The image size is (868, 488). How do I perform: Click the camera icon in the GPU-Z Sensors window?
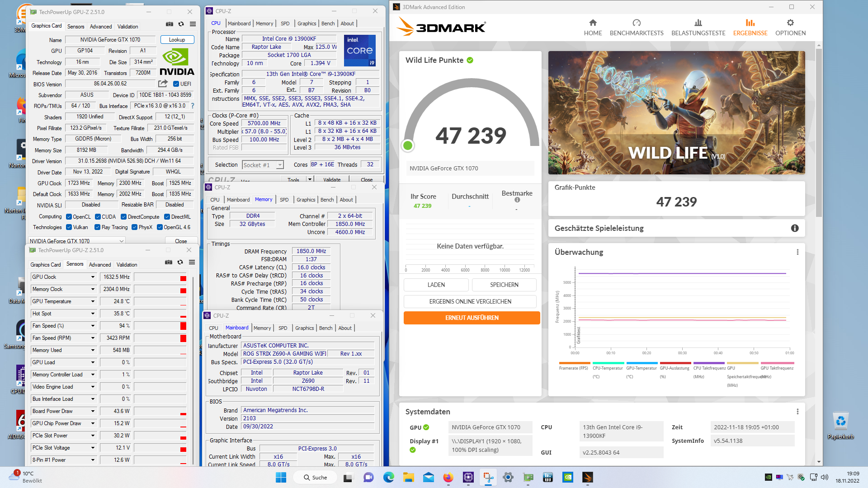[169, 262]
